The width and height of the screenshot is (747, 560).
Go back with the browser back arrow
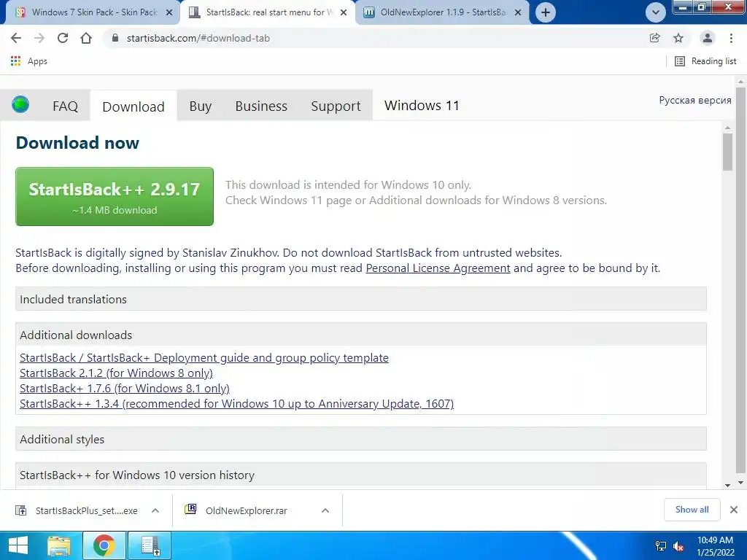16,38
